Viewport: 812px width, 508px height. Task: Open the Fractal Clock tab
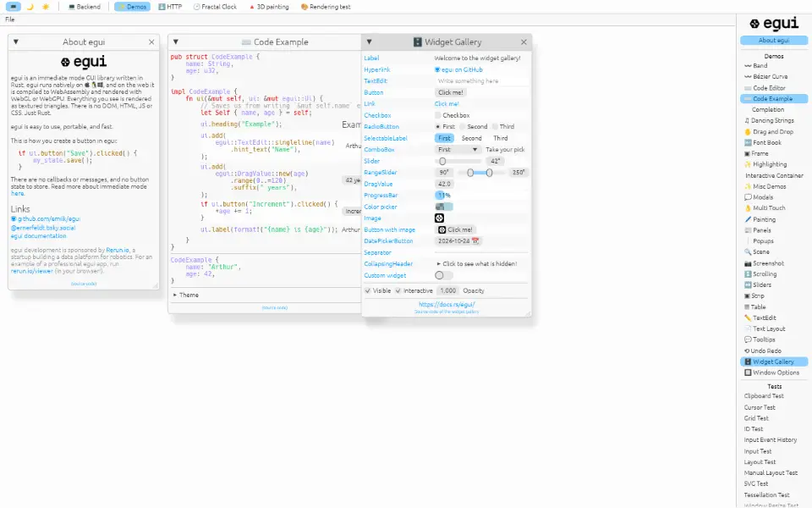point(215,7)
